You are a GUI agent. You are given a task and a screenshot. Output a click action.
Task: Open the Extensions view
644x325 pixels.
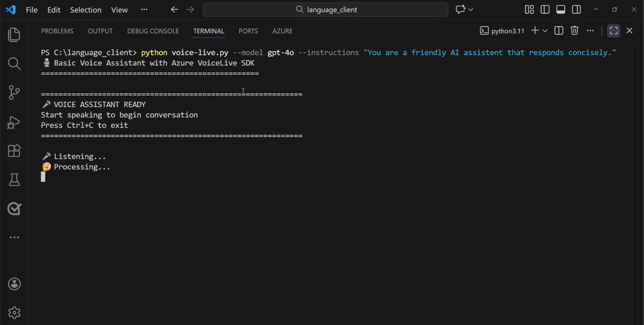click(14, 151)
